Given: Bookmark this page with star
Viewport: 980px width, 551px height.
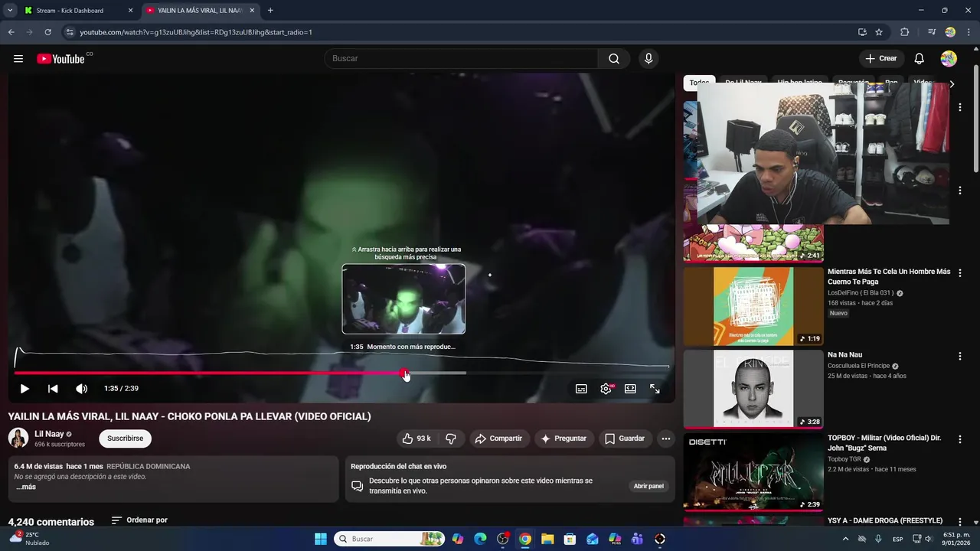Looking at the screenshot, I should click(879, 32).
